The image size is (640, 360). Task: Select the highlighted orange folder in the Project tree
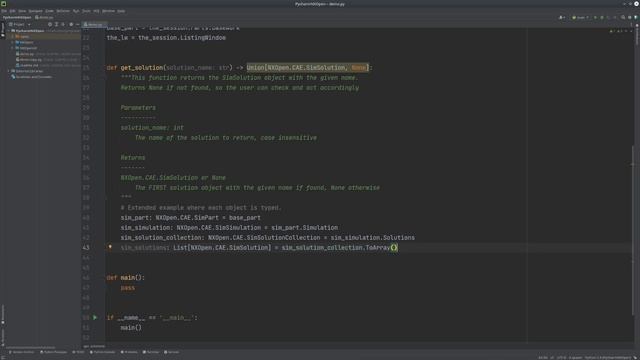pyautogui.click(x=22, y=36)
